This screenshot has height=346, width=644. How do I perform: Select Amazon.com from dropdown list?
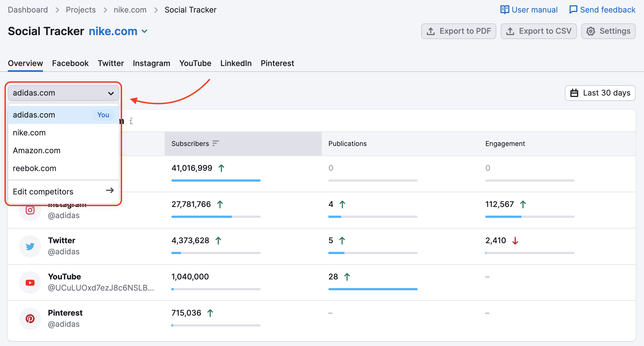37,150
